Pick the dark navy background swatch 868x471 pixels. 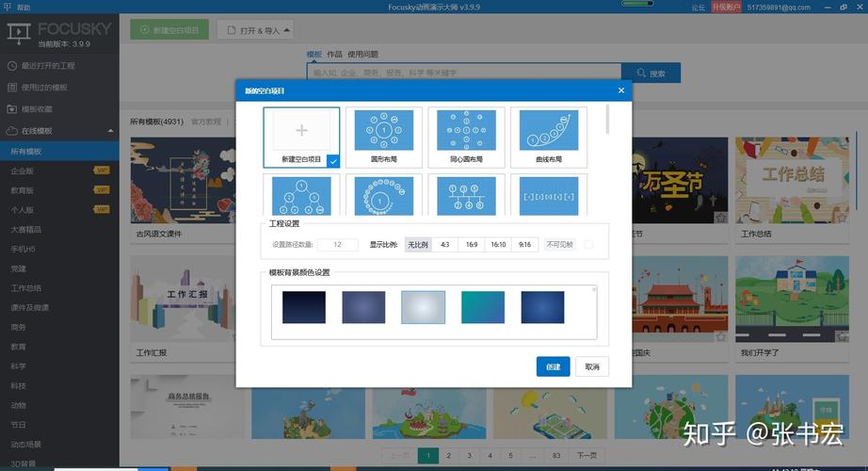point(304,307)
